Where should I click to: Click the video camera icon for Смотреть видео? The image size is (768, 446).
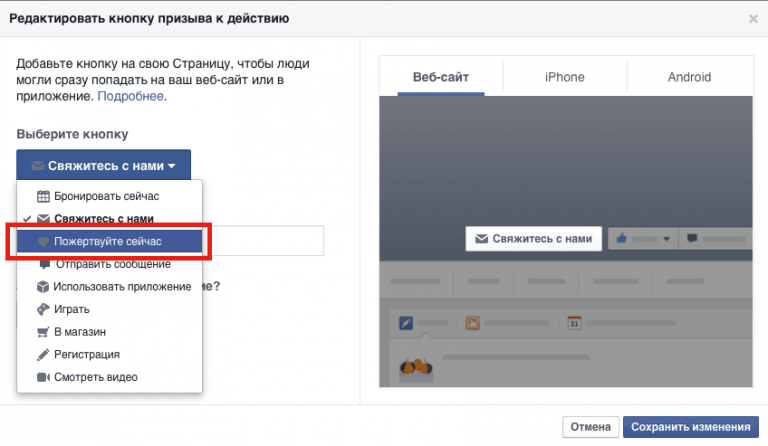coord(43,377)
